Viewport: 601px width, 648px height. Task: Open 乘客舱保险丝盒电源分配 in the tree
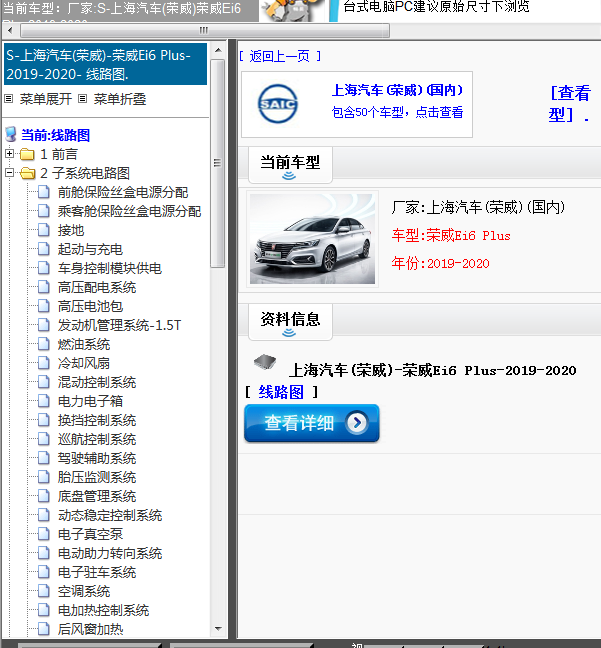(x=129, y=211)
